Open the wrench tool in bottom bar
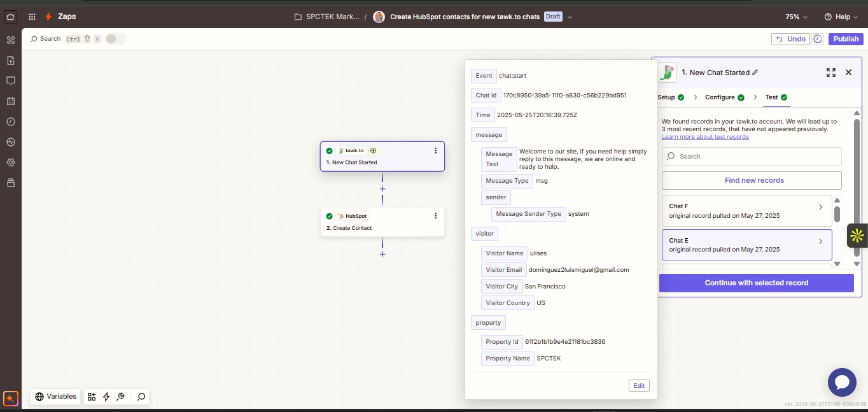The height and width of the screenshot is (412, 868). [x=120, y=397]
